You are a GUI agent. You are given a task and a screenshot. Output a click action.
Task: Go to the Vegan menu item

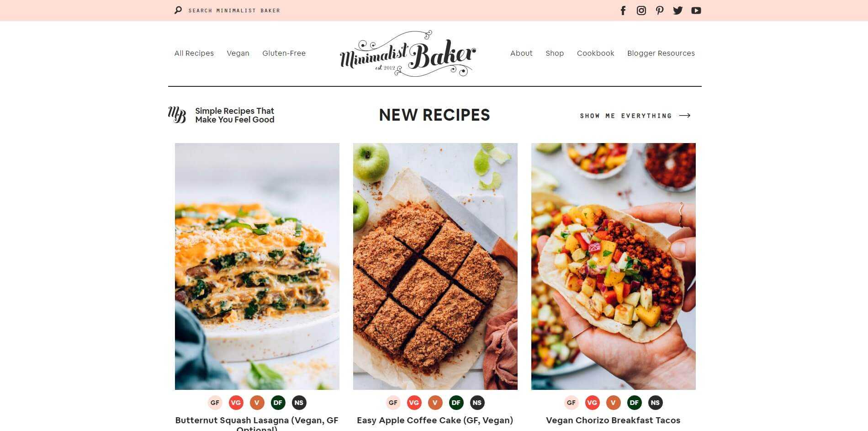click(x=238, y=53)
